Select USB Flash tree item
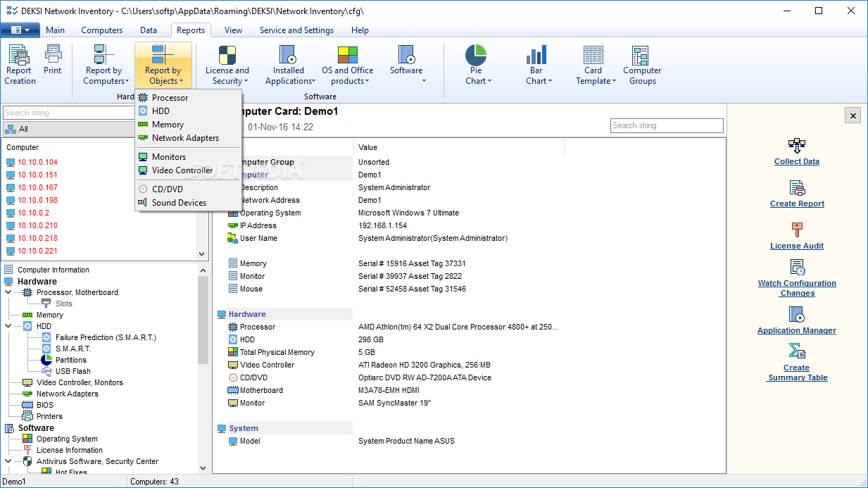Viewport: 868px width, 488px height. (73, 371)
